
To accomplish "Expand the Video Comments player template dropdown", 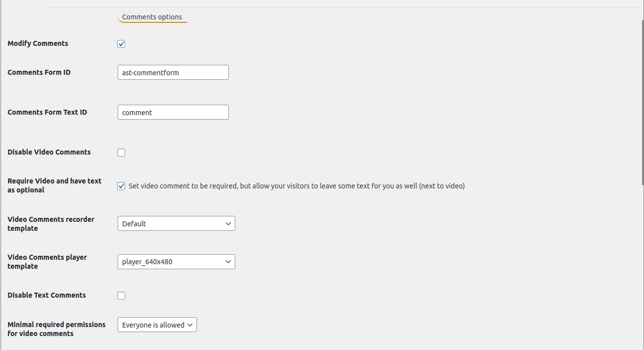I will coord(176,261).
